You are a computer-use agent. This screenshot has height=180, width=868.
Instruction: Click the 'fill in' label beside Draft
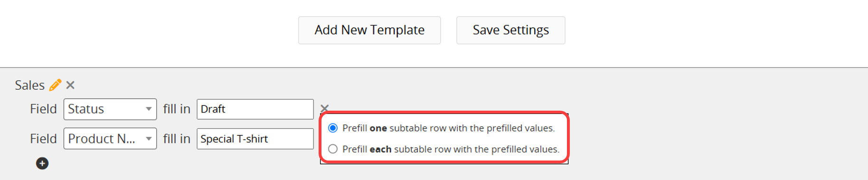click(x=177, y=109)
